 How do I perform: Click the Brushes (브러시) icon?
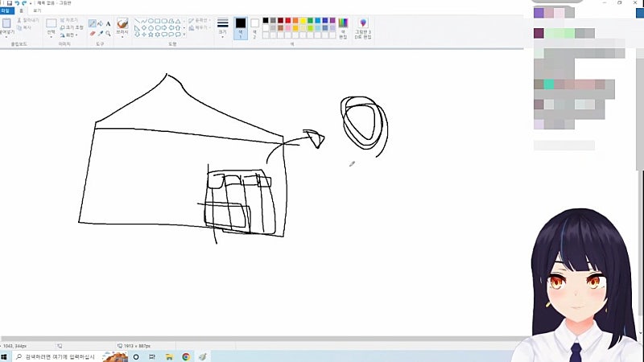122,23
